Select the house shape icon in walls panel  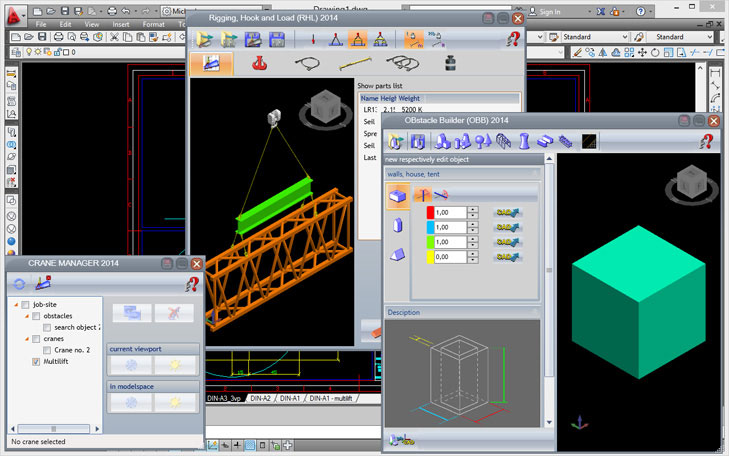(x=398, y=225)
